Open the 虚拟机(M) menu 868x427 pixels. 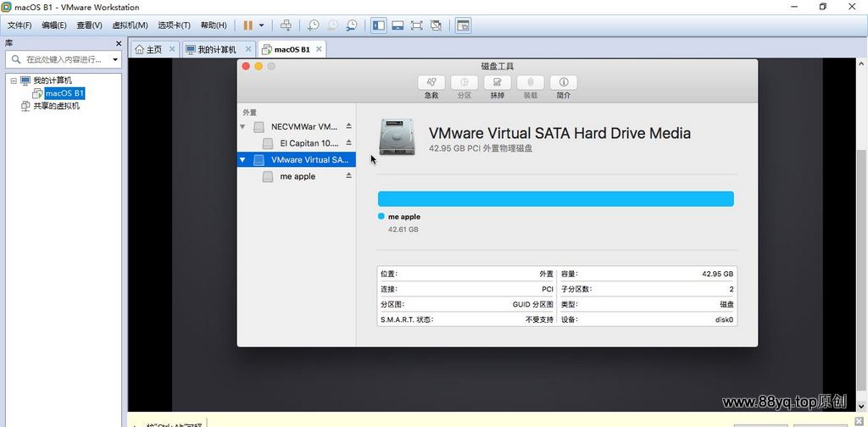pos(130,25)
